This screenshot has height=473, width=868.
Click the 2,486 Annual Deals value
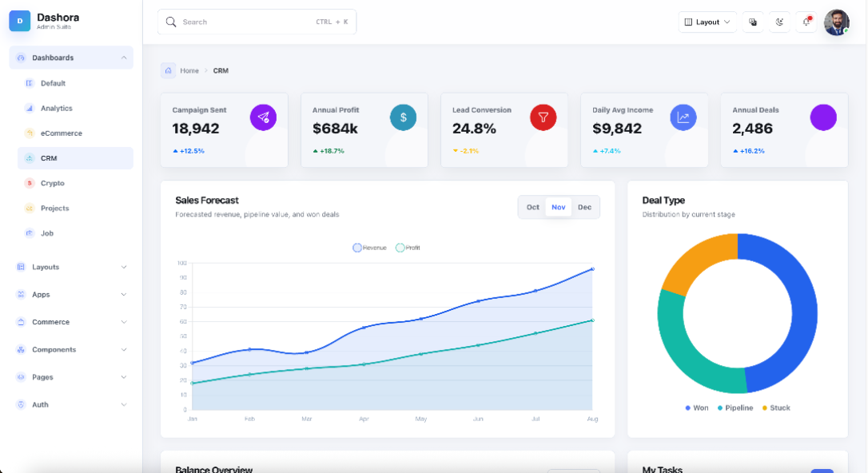tap(752, 129)
